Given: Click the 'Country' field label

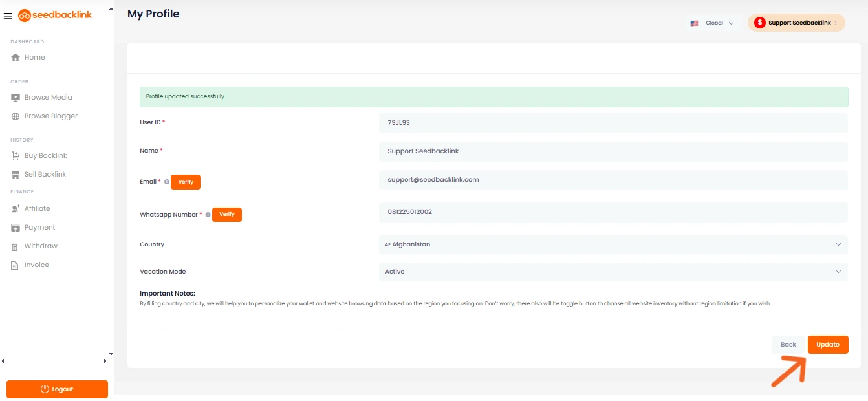Looking at the screenshot, I should 152,244.
